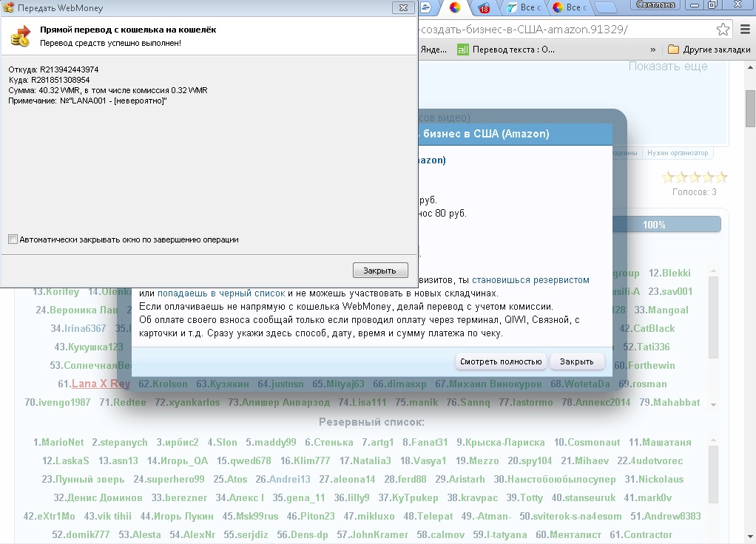The width and height of the screenshot is (756, 544).
Task: Click participant list scroll-up arrow
Action: coord(714,271)
